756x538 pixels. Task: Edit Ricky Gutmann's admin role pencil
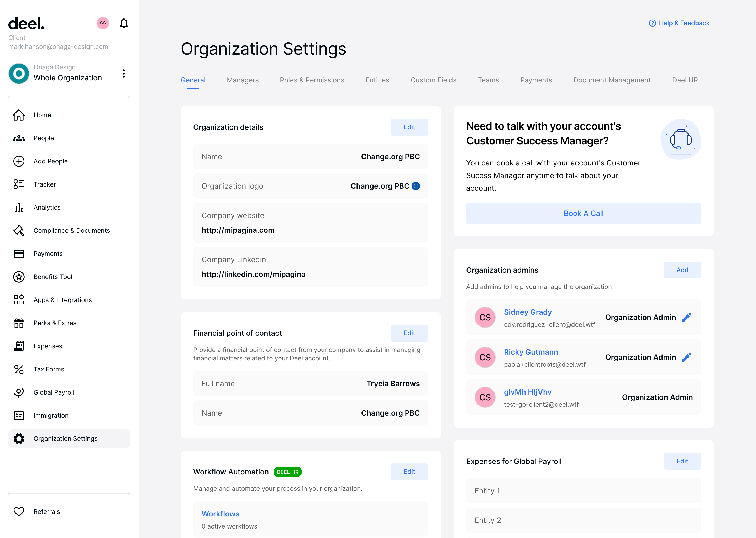687,358
